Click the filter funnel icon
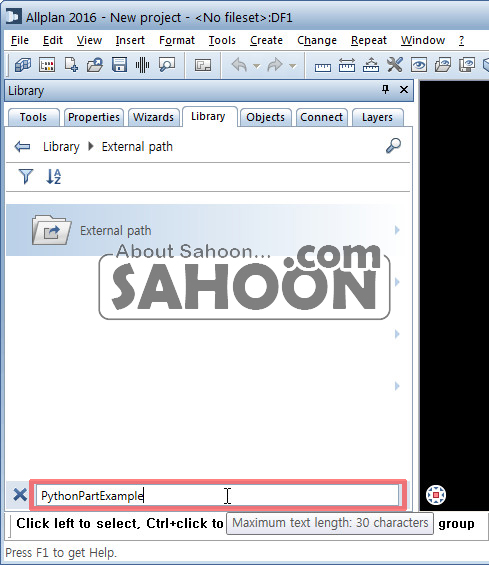 click(26, 177)
